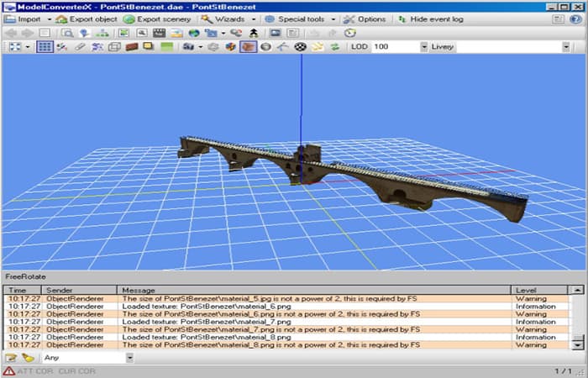The image size is (588, 378).
Task: Click the yellow lightning bolts icon
Action: click(x=318, y=47)
